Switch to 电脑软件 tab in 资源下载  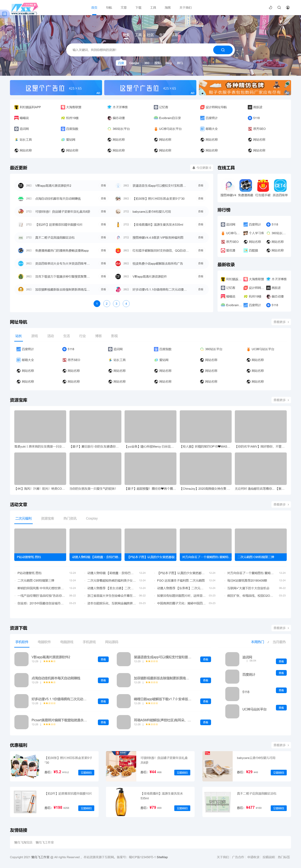(44, 642)
